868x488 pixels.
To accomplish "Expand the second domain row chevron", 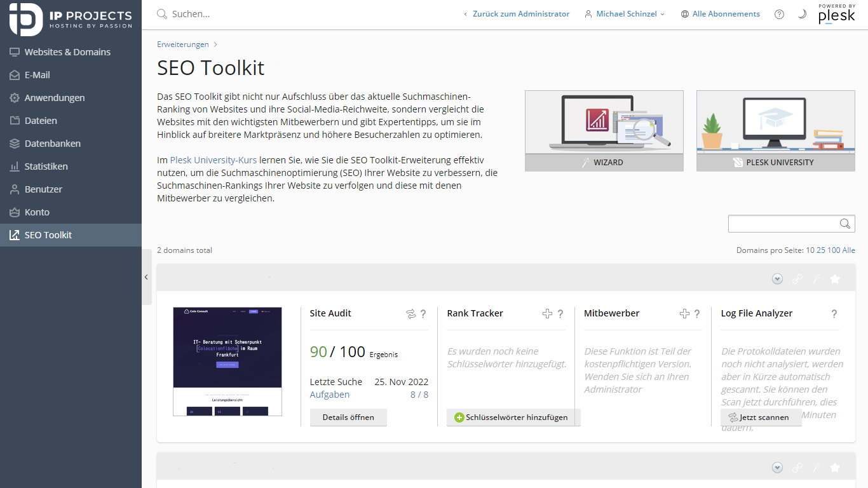I will coord(777,467).
